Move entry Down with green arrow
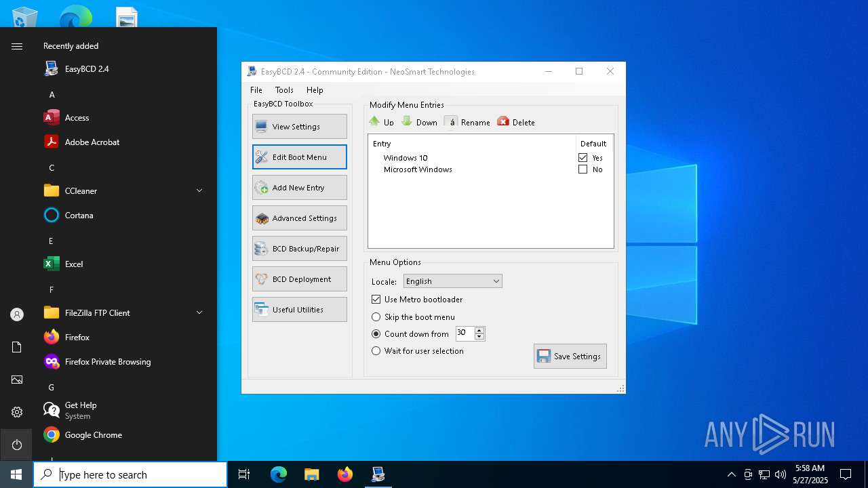Image resolution: width=868 pixels, height=488 pixels. pos(419,122)
